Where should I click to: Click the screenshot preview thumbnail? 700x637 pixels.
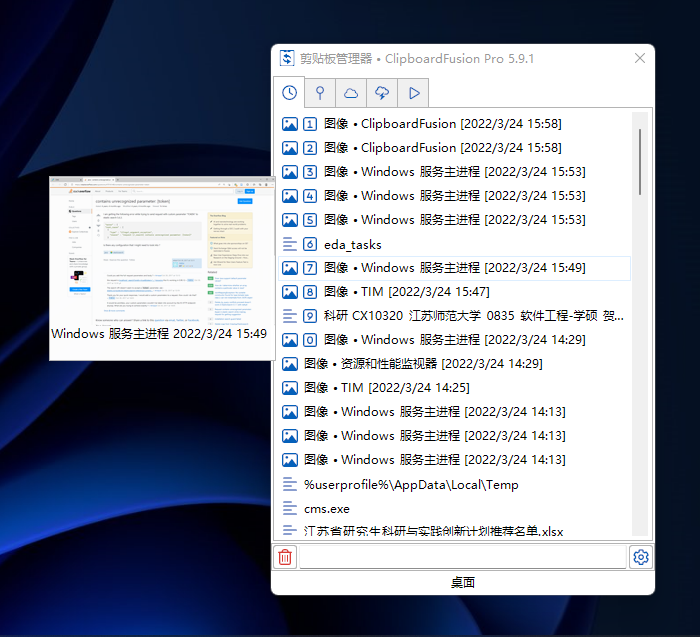point(162,250)
